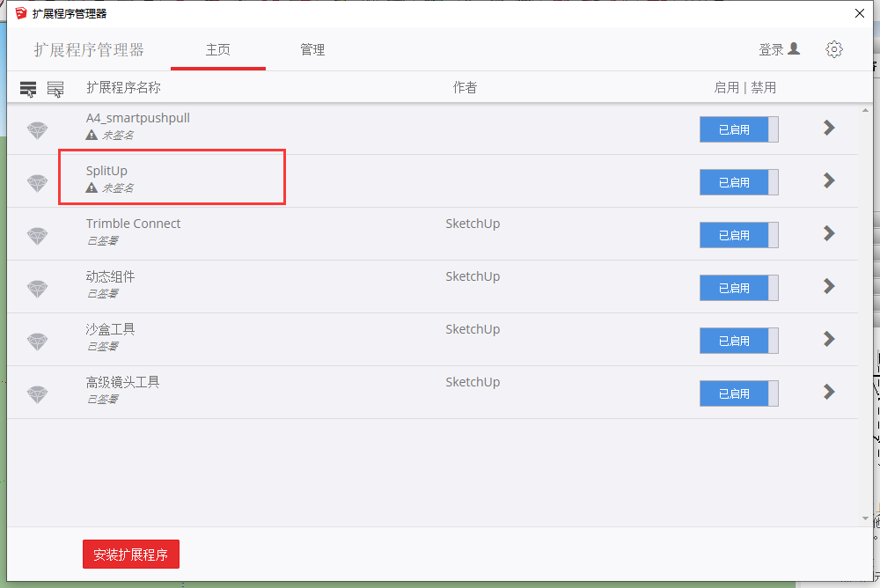Viewport: 880px width, 588px height.
Task: Click the SketchUp logo in title bar
Action: [21, 13]
